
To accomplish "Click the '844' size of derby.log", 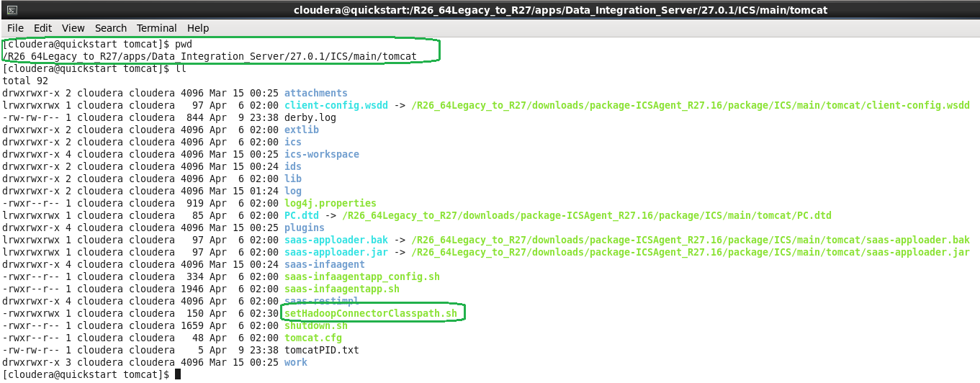I will (x=195, y=117).
